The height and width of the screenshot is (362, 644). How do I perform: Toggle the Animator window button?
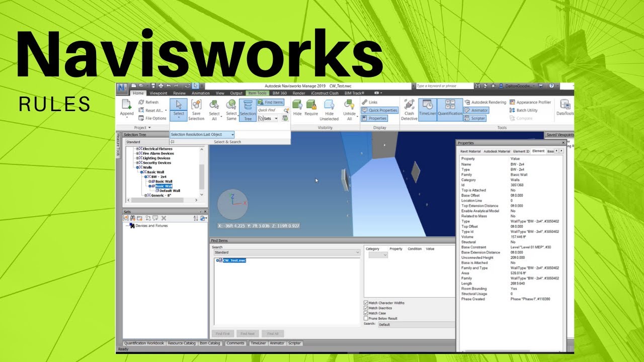[x=476, y=110]
